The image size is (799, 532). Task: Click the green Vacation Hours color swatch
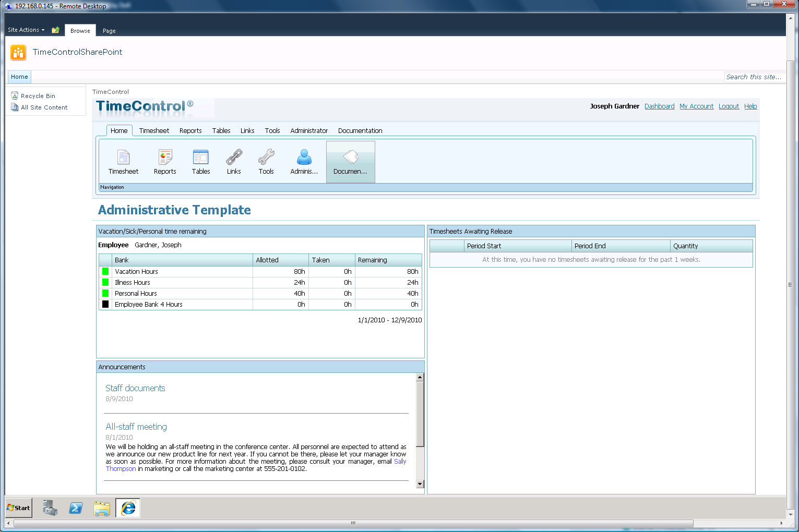pos(105,271)
